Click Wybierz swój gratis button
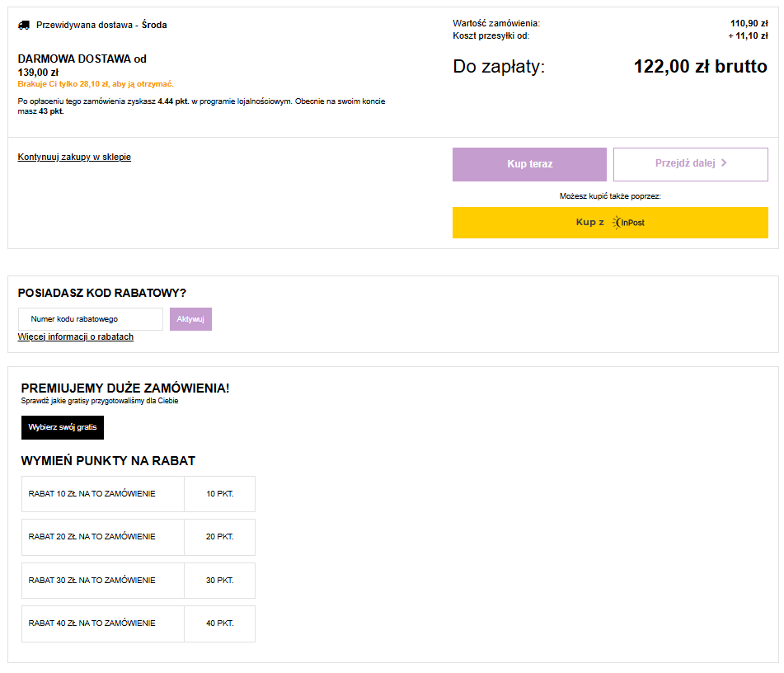784x673 pixels. 63,427
